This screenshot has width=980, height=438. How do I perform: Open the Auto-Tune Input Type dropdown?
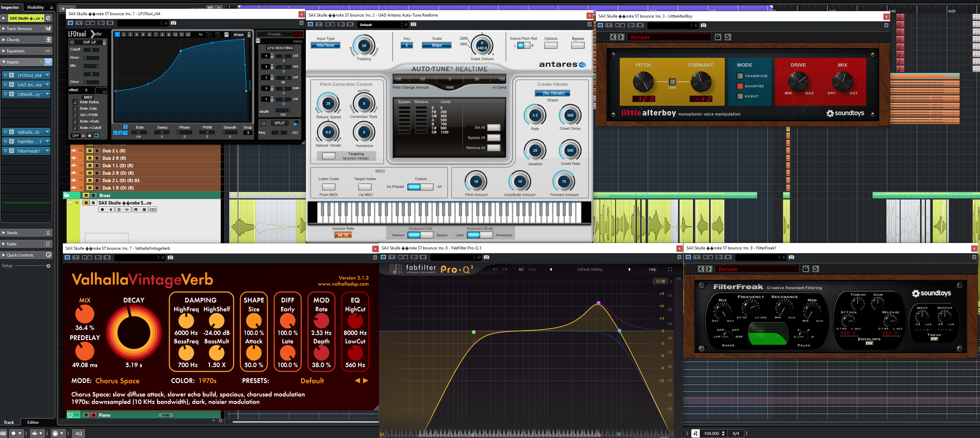(325, 45)
